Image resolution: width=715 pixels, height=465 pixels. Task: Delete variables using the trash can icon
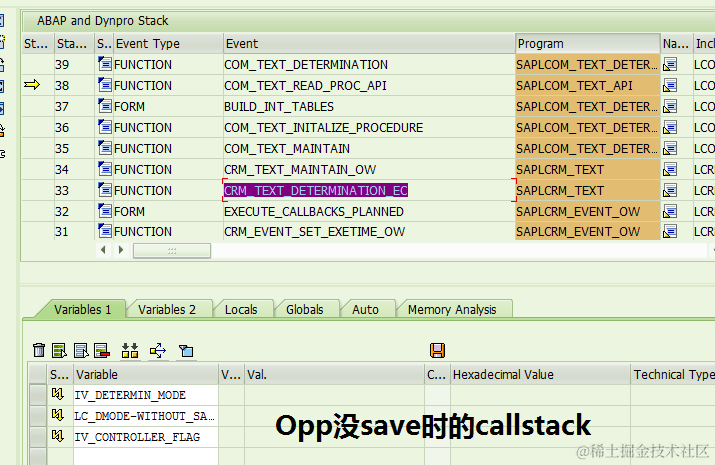point(39,350)
